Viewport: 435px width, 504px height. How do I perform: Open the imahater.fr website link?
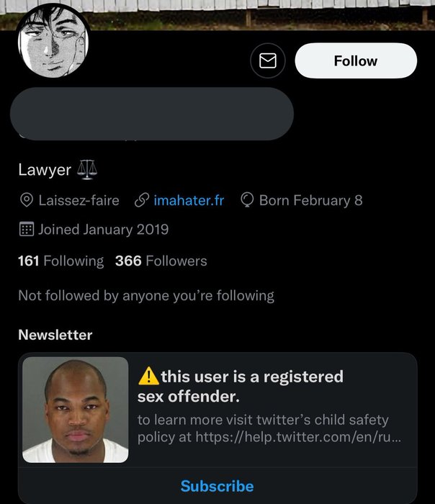(x=189, y=200)
